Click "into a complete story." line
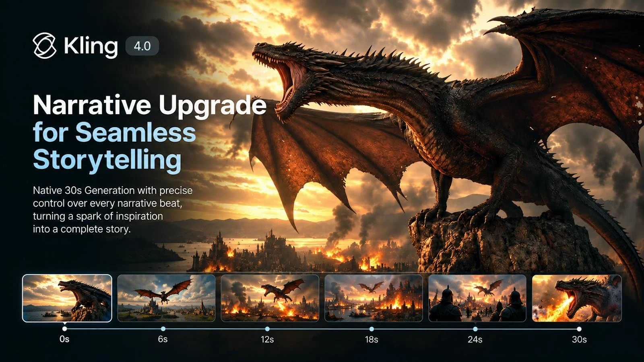 pos(82,229)
